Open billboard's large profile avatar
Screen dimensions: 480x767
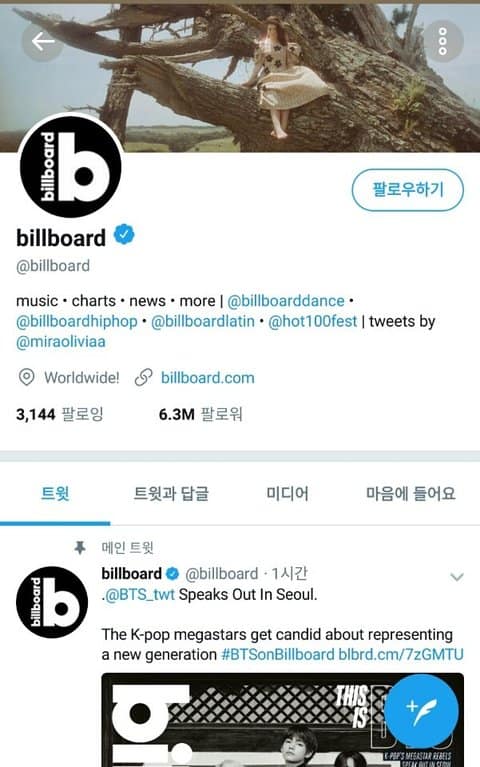pyautogui.click(x=70, y=167)
